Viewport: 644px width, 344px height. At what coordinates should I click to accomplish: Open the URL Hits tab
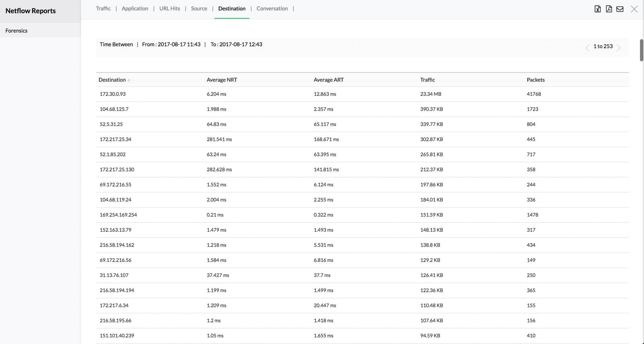tap(169, 8)
